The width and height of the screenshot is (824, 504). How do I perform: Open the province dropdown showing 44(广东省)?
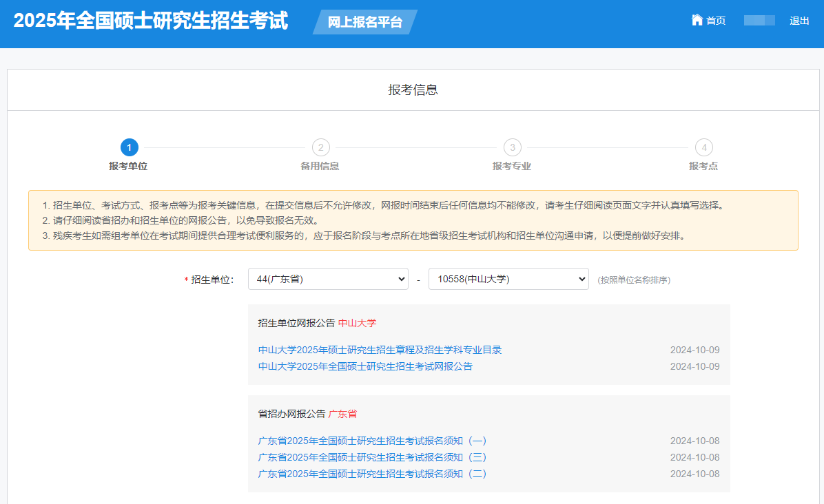click(x=328, y=279)
